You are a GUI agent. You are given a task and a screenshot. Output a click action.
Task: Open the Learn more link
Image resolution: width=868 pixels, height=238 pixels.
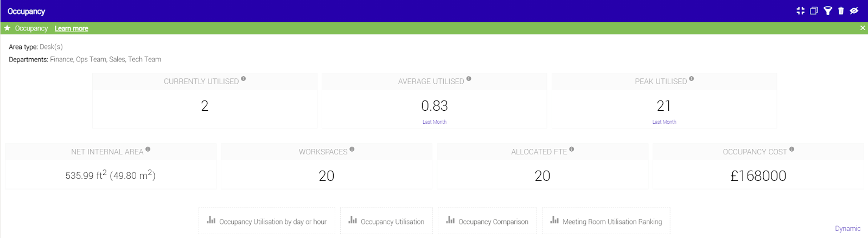click(x=71, y=28)
